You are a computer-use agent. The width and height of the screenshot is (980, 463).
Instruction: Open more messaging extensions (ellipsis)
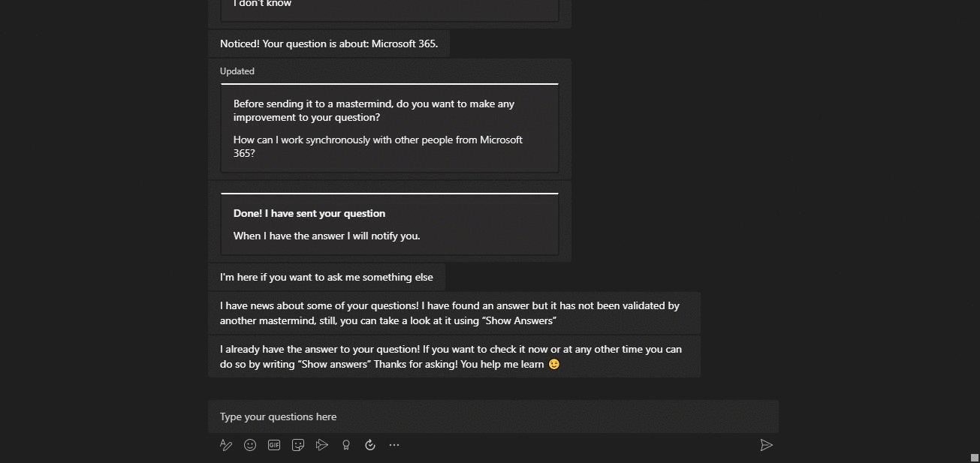coord(394,445)
